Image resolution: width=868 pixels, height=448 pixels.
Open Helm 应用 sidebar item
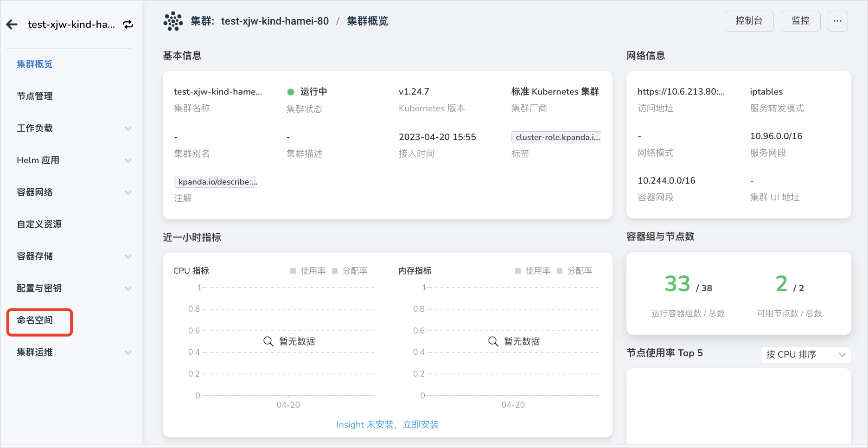[x=38, y=160]
